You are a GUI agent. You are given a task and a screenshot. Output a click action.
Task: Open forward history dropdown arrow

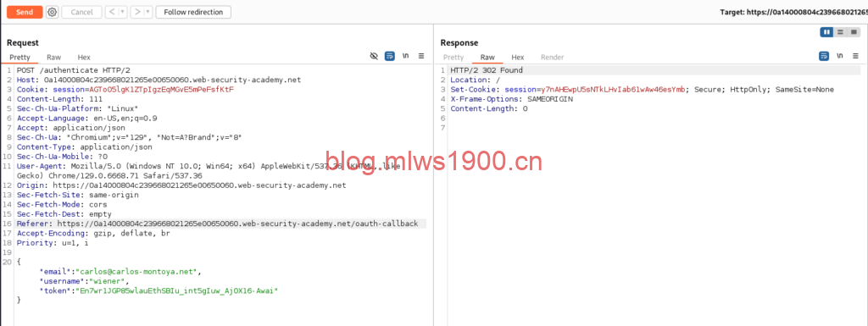[148, 12]
